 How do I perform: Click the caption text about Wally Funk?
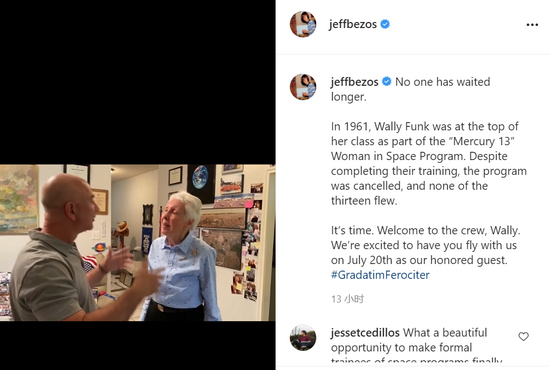pyautogui.click(x=429, y=163)
